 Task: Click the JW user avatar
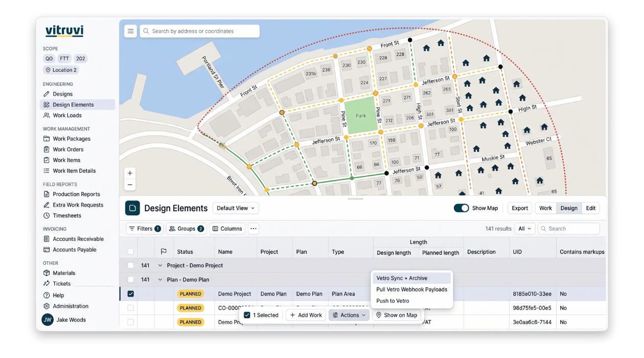click(48, 320)
